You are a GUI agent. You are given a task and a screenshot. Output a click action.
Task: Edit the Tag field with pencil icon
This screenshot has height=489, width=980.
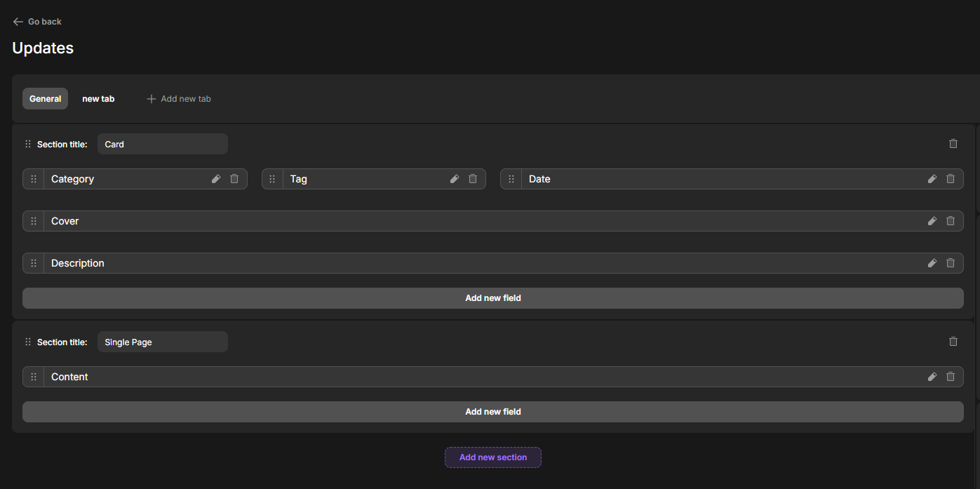click(x=455, y=179)
